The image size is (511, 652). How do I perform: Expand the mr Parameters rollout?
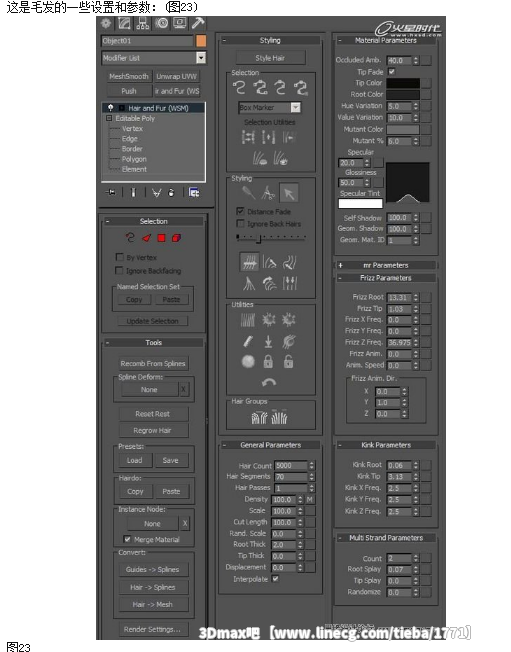[x=386, y=265]
